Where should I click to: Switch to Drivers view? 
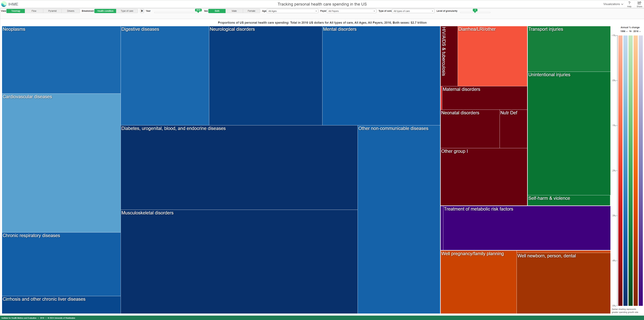[71, 11]
